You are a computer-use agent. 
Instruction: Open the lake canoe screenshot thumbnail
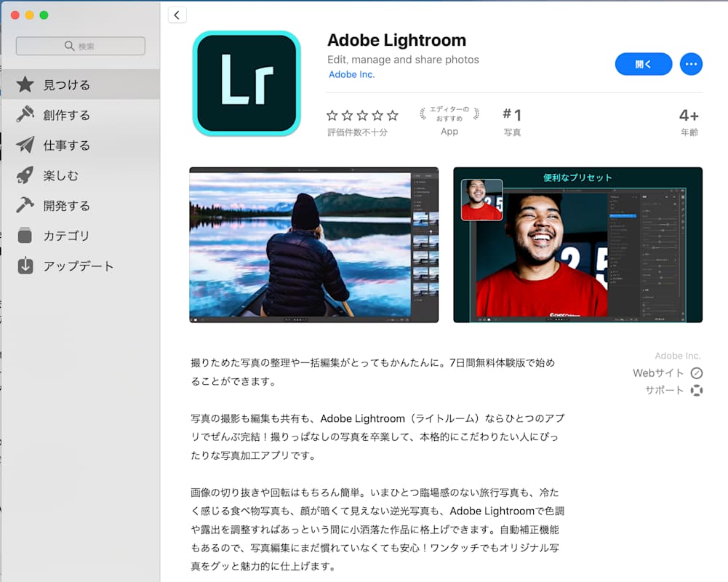[x=314, y=244]
